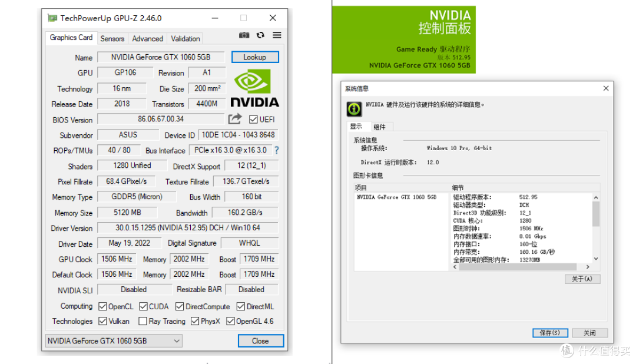Viewport: 636px width, 364px height.
Task: Click the 关于(A) button
Action: coord(582,279)
